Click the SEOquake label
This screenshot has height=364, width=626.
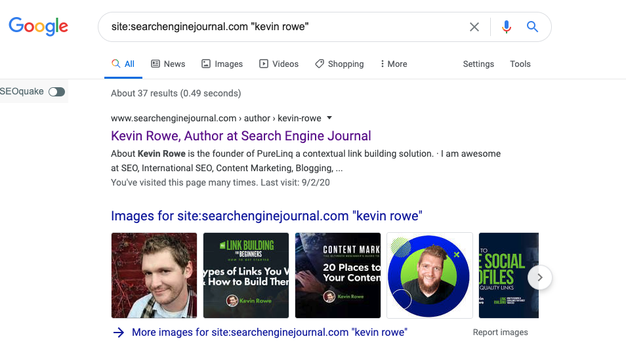point(22,91)
